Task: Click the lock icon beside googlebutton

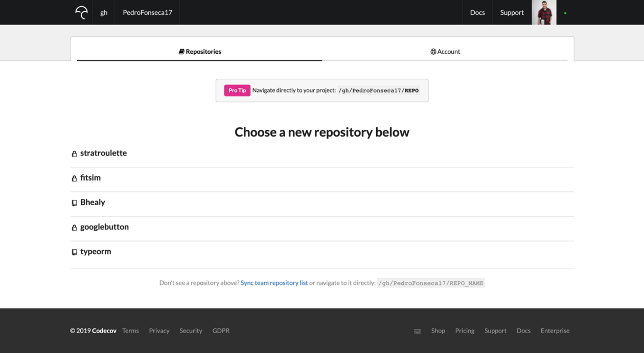Action: [x=74, y=228]
